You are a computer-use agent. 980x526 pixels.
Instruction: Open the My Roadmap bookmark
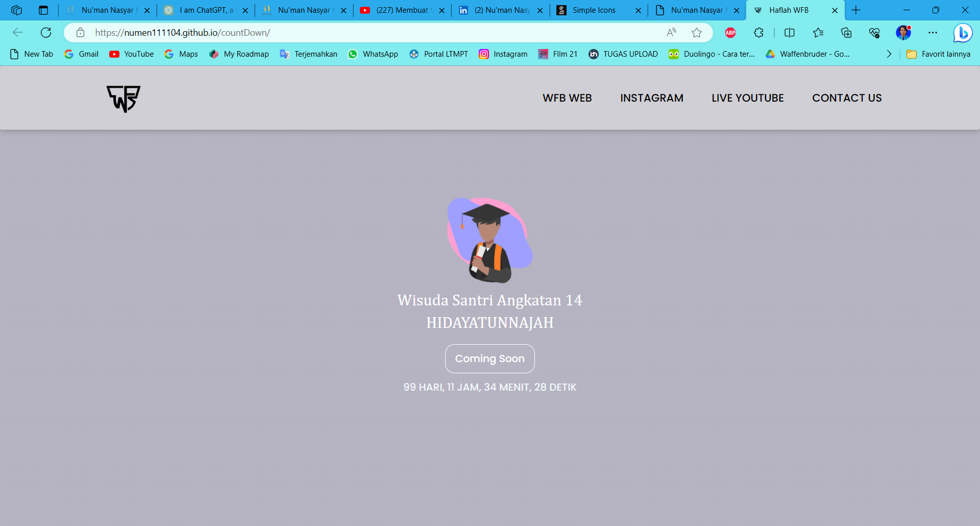[239, 54]
